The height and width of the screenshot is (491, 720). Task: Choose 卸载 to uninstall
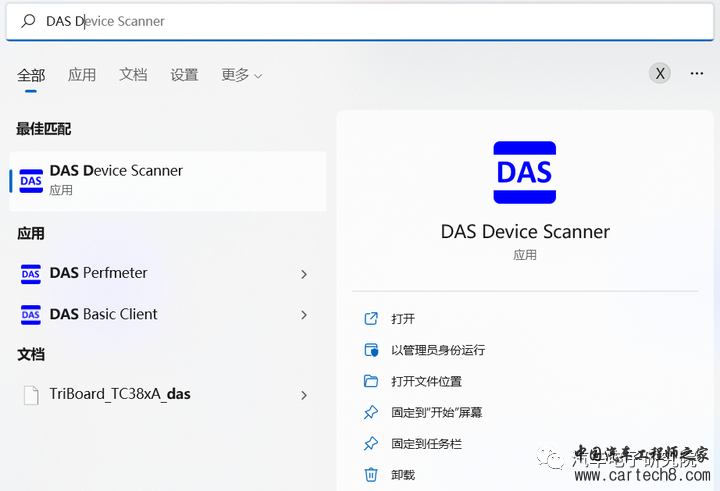pos(403,475)
